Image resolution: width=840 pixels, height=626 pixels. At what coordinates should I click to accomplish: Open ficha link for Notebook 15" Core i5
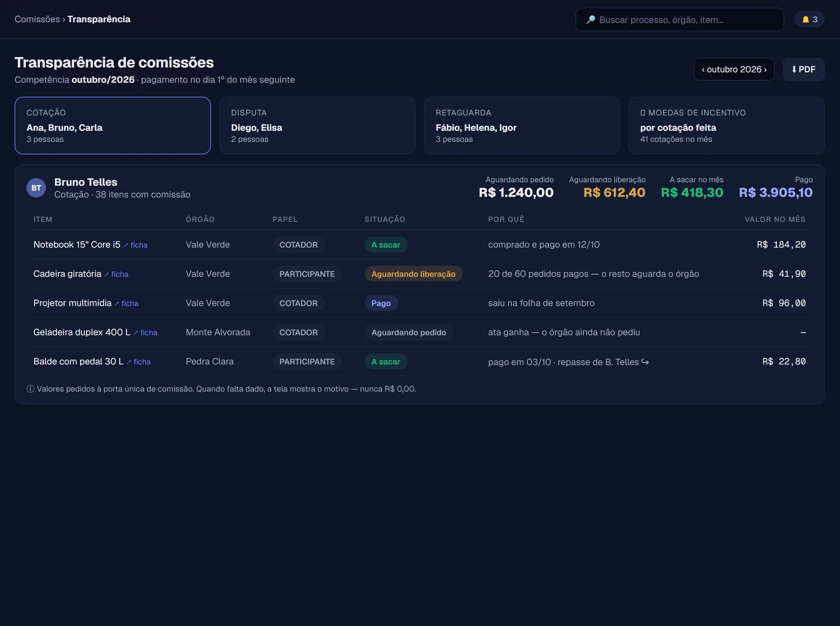click(135, 245)
